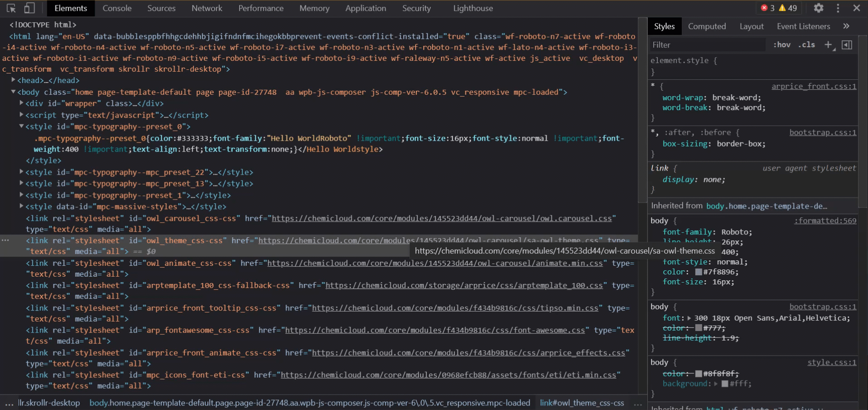
Task: Toggle the .cls class editor button
Action: point(806,44)
